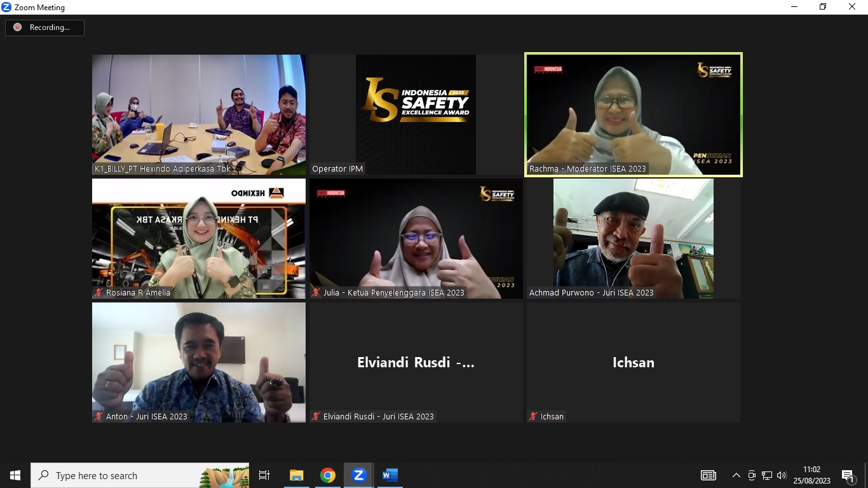Screen dimensions: 868x488
Task: Launch Google Chrome from the taskbar
Action: coord(328,475)
